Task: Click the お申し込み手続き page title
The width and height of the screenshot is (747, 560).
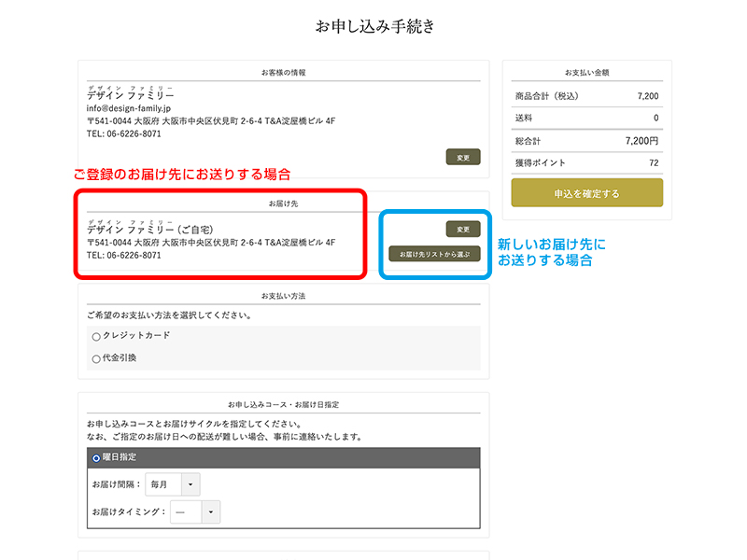Action: [x=374, y=27]
